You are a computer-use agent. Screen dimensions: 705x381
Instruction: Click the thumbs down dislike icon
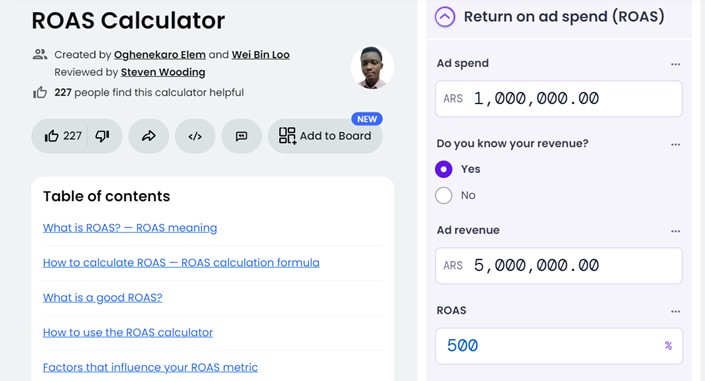103,136
